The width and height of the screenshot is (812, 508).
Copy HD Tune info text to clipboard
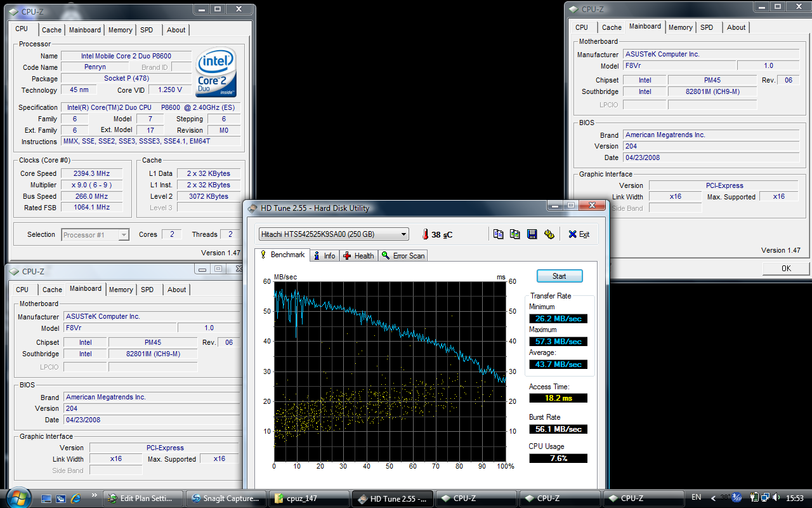pos(499,234)
